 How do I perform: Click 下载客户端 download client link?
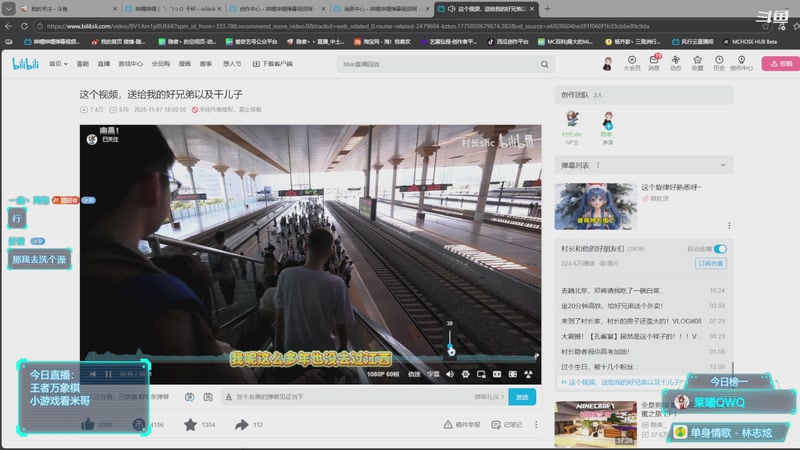pos(272,64)
